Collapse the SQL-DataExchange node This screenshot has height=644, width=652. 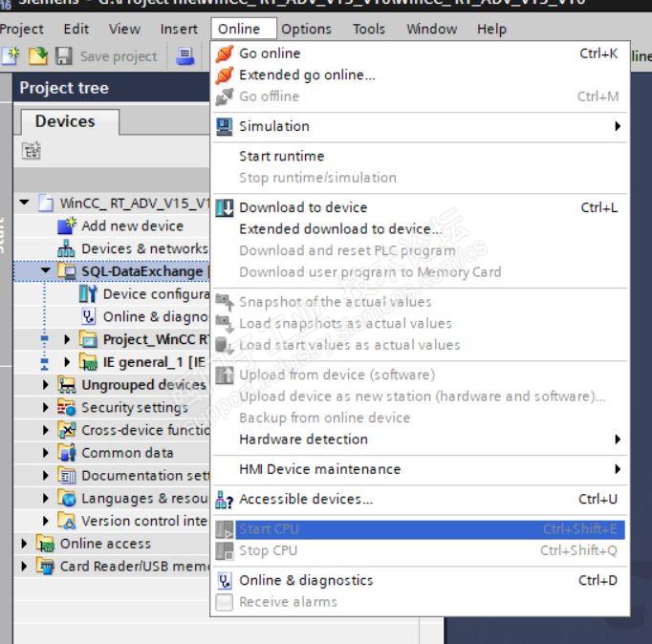46,270
